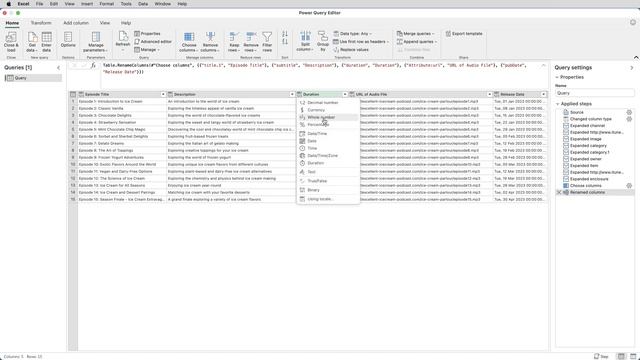Open settings gear for Choose columns step
Screen dimensions: 640x360
click(x=629, y=185)
